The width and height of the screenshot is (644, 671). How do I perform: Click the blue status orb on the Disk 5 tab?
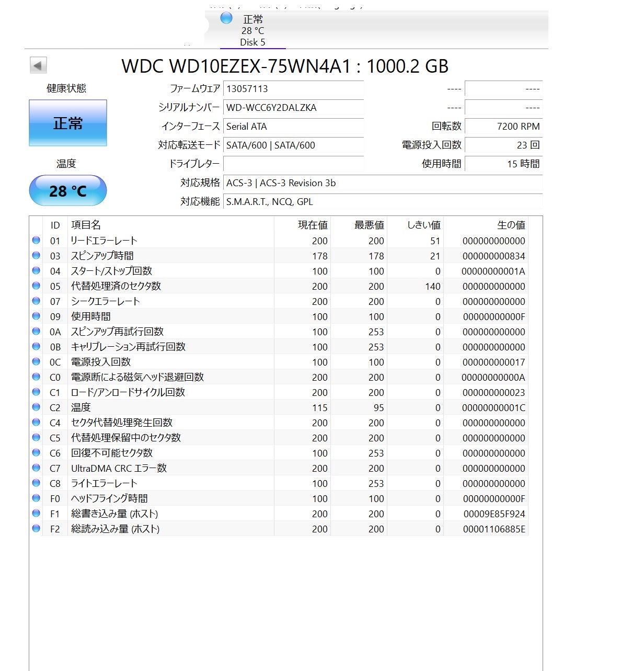pyautogui.click(x=226, y=18)
